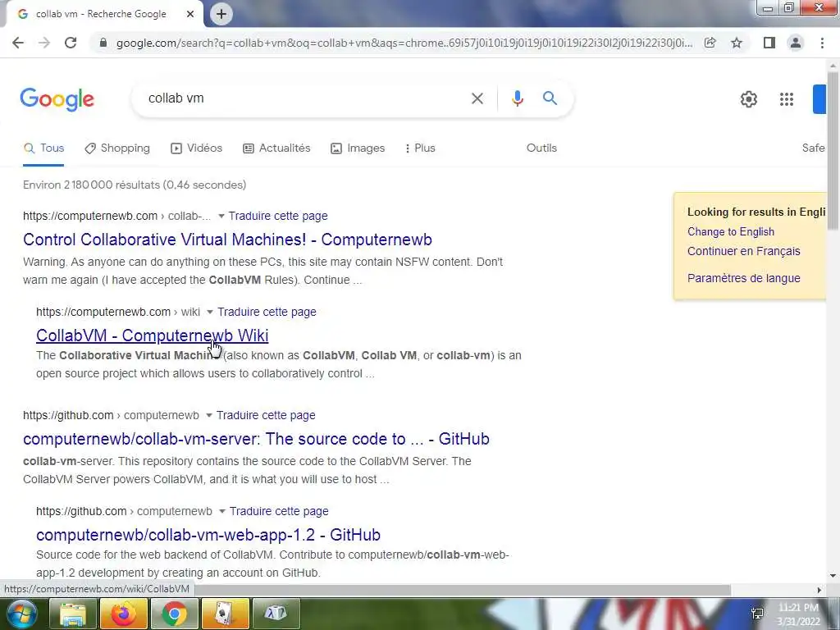Screen dimensions: 840x630
Task: Expand arrow next to computernewb.com › collab- URL
Action: [x=221, y=217]
